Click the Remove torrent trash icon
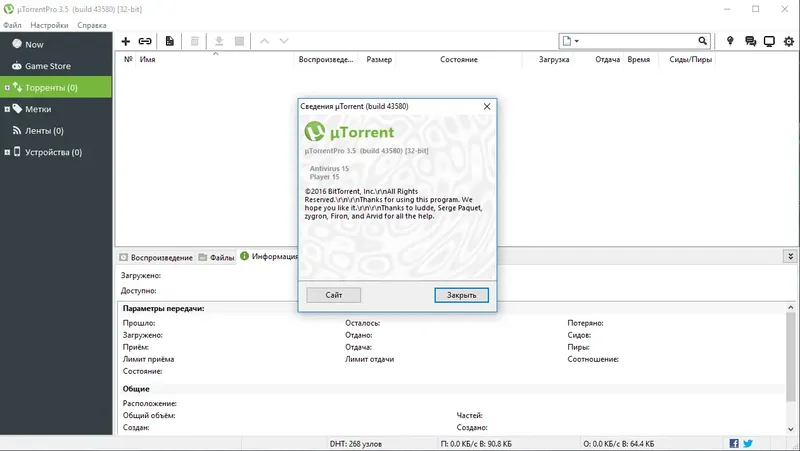 point(194,41)
